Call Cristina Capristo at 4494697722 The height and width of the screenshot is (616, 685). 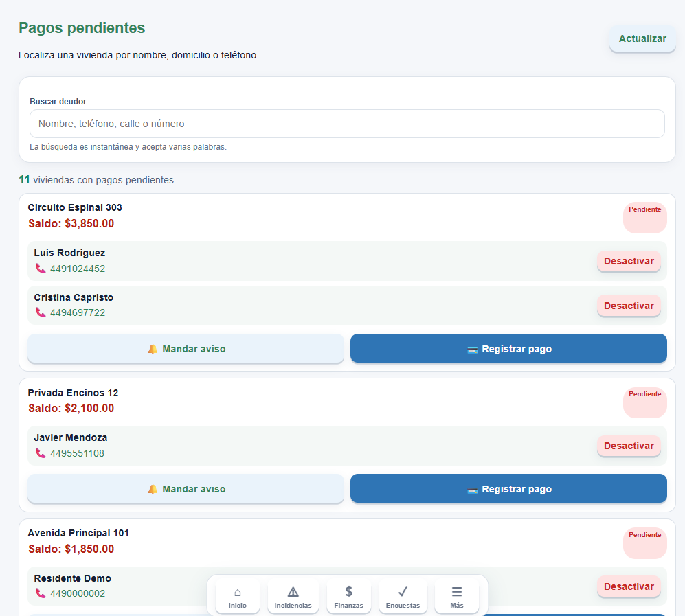click(78, 312)
